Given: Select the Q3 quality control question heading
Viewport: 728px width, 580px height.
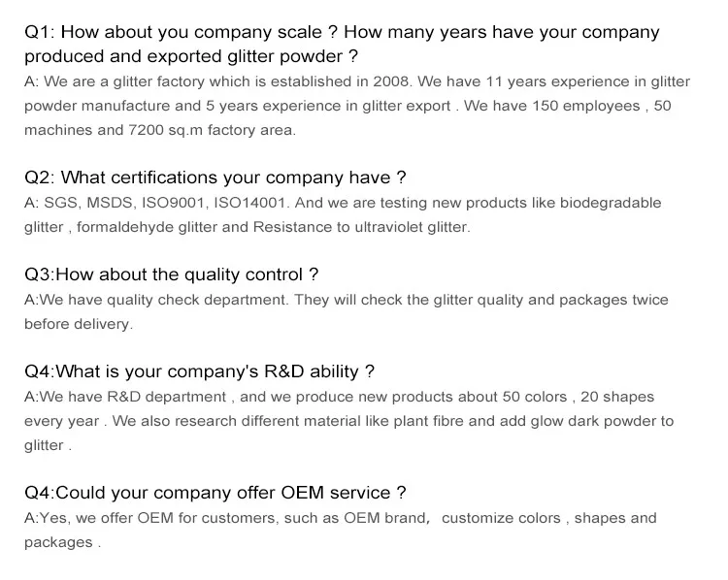Looking at the screenshot, I should pos(171,274).
